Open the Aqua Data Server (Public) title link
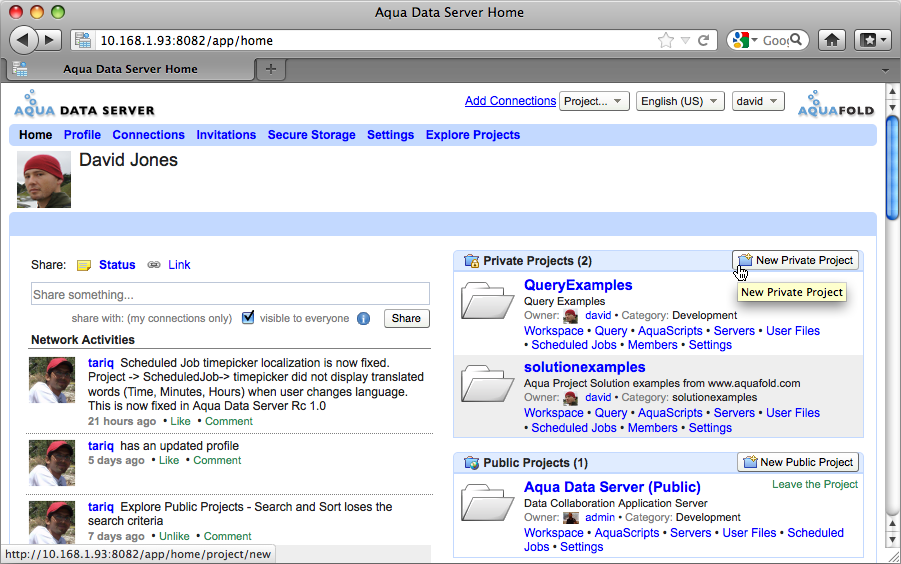 tap(612, 487)
